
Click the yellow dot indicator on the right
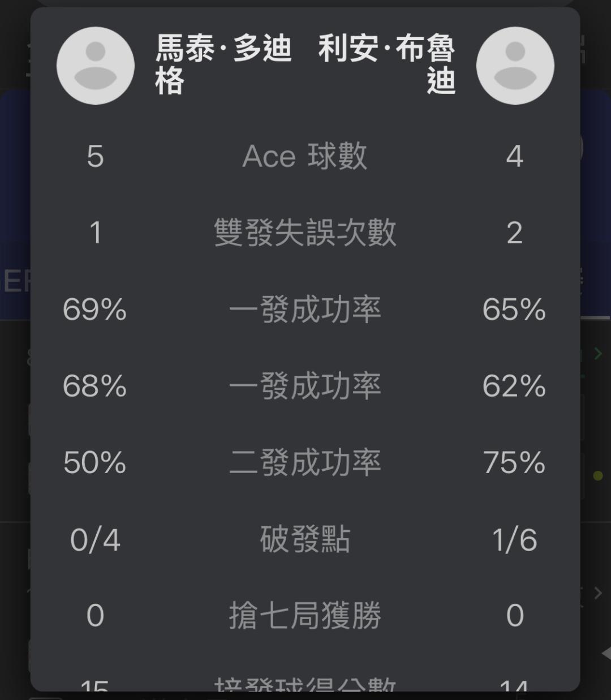point(597,476)
